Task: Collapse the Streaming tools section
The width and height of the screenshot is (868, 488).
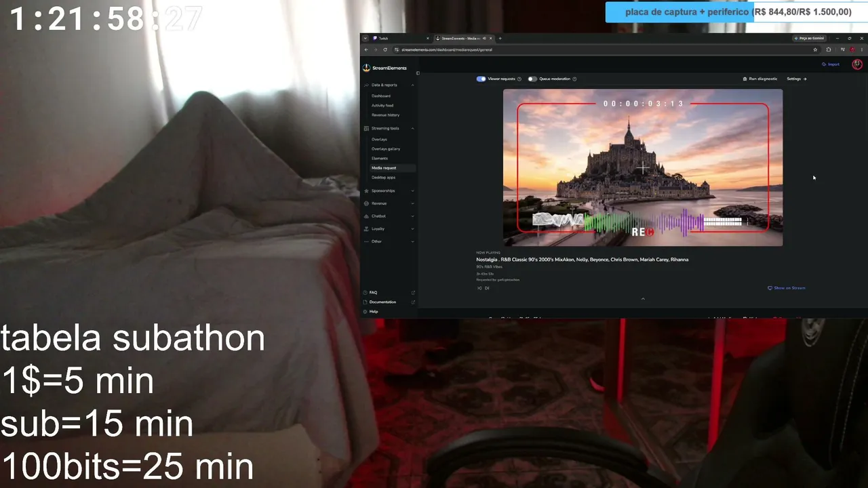Action: pos(413,128)
